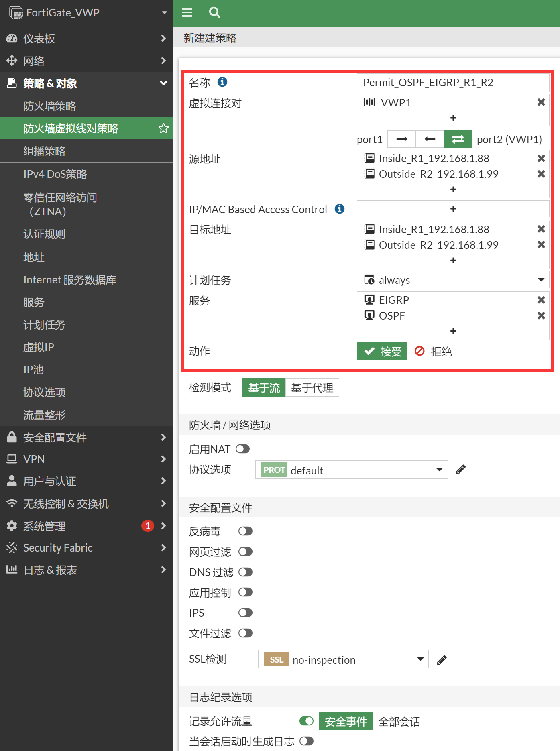Toggle the hamburger menu icon

pyautogui.click(x=187, y=13)
